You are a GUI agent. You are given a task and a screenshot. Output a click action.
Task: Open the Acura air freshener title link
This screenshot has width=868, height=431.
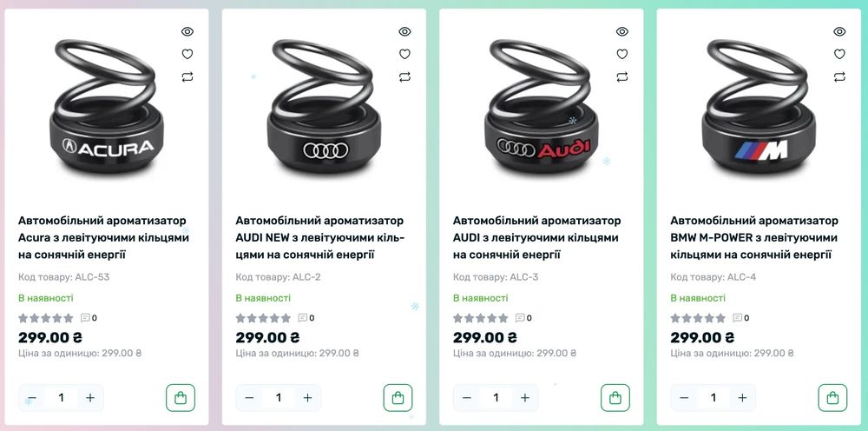pos(103,238)
